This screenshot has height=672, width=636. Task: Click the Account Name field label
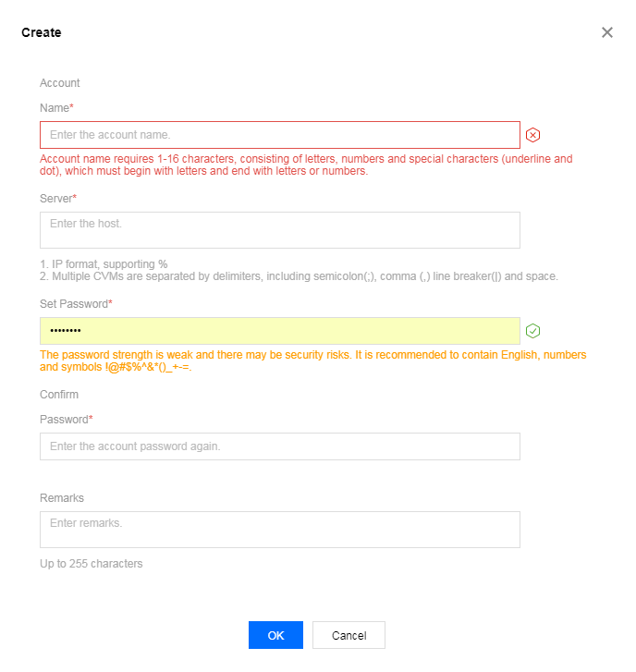[59, 95]
